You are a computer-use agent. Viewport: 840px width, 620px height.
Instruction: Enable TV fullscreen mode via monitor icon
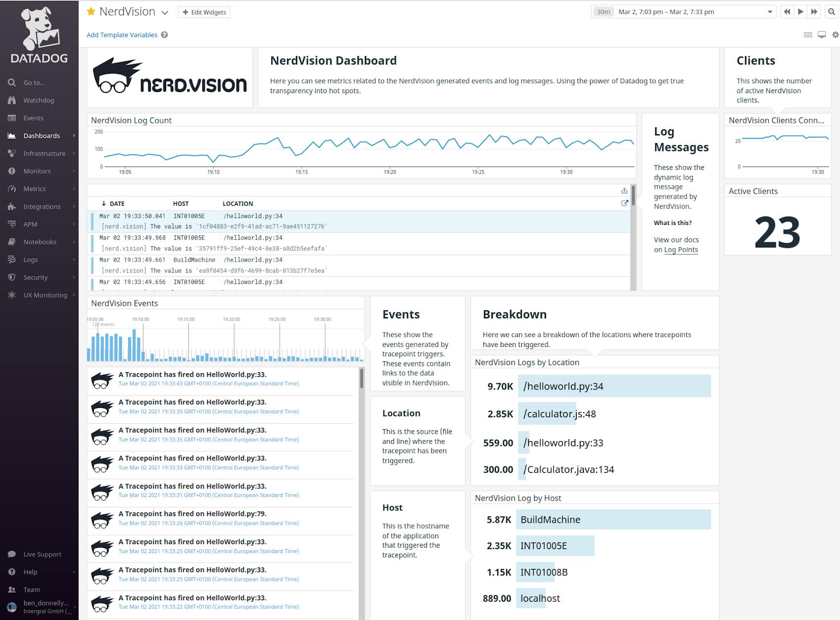click(821, 35)
